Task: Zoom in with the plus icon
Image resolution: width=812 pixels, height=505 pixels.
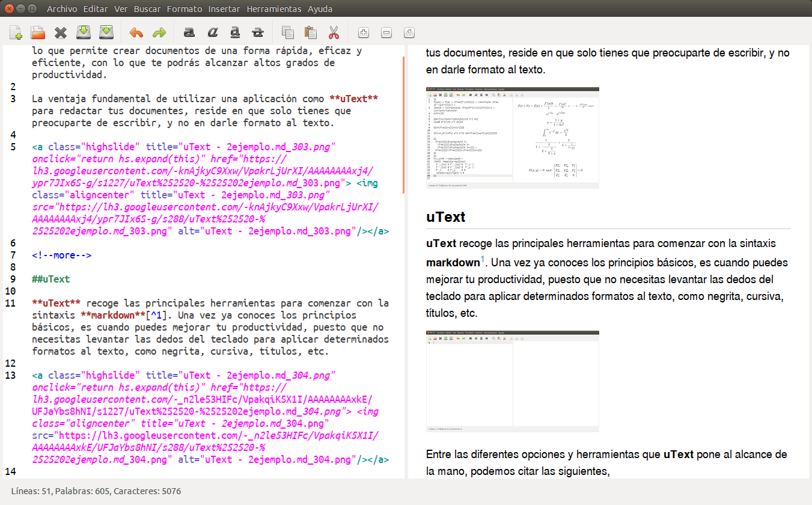Action: click(364, 32)
